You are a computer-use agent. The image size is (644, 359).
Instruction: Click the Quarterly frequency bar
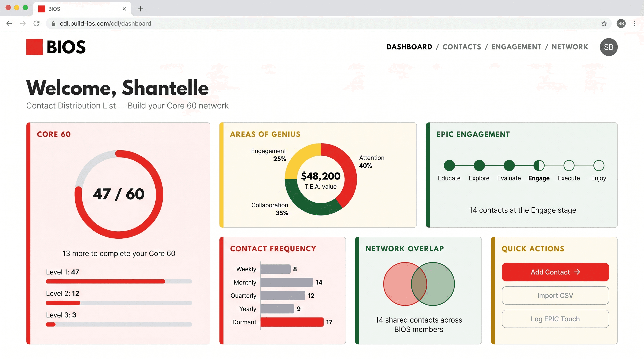tap(282, 295)
